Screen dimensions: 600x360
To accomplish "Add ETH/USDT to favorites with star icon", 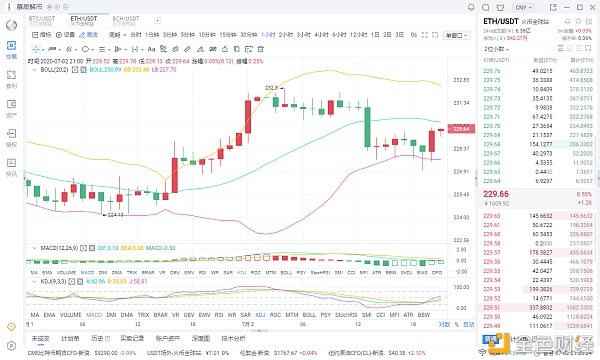I will [x=578, y=21].
